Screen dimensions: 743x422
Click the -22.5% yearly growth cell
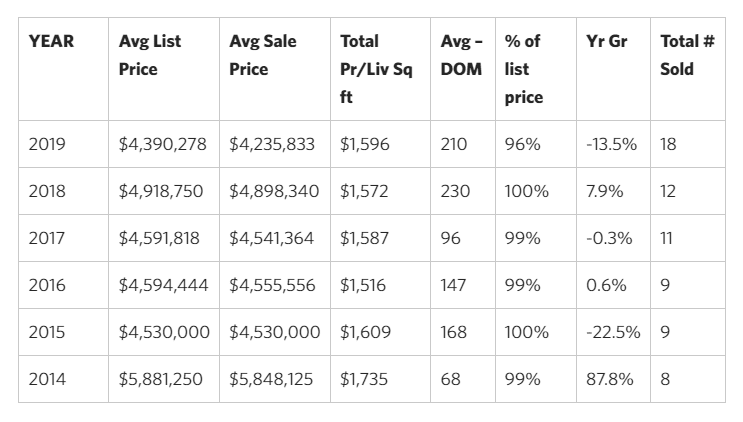pyautogui.click(x=611, y=332)
